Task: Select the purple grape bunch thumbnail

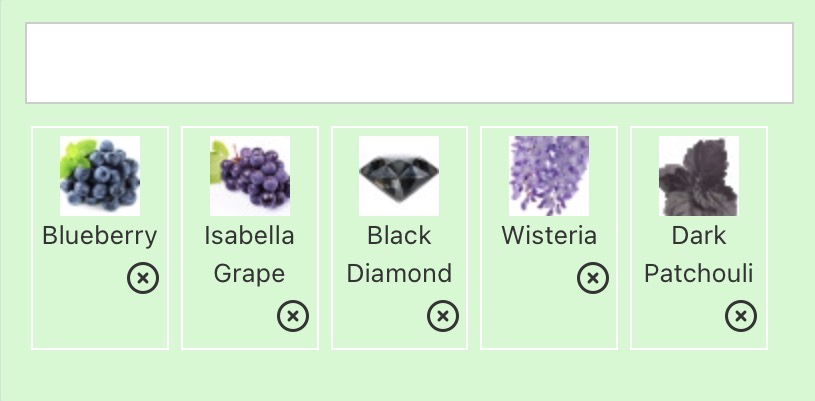Action: click(x=249, y=176)
